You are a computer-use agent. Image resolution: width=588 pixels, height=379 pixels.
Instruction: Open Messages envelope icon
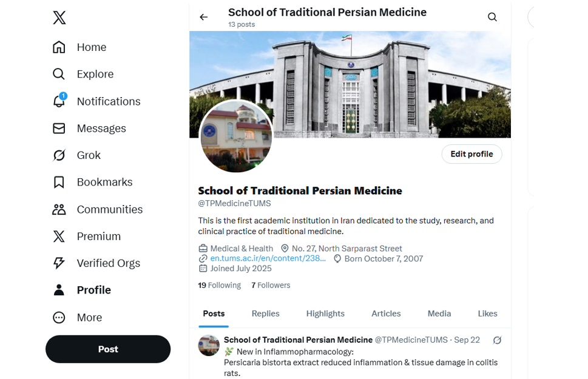(59, 128)
